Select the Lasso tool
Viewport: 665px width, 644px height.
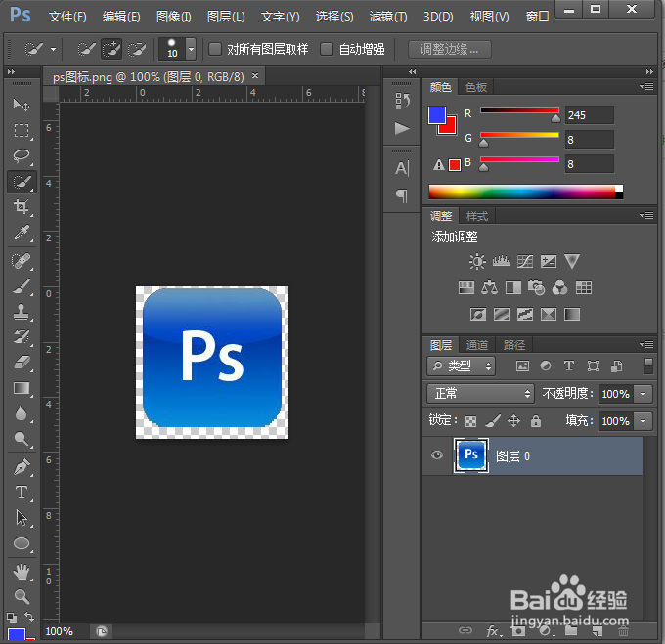click(x=22, y=156)
